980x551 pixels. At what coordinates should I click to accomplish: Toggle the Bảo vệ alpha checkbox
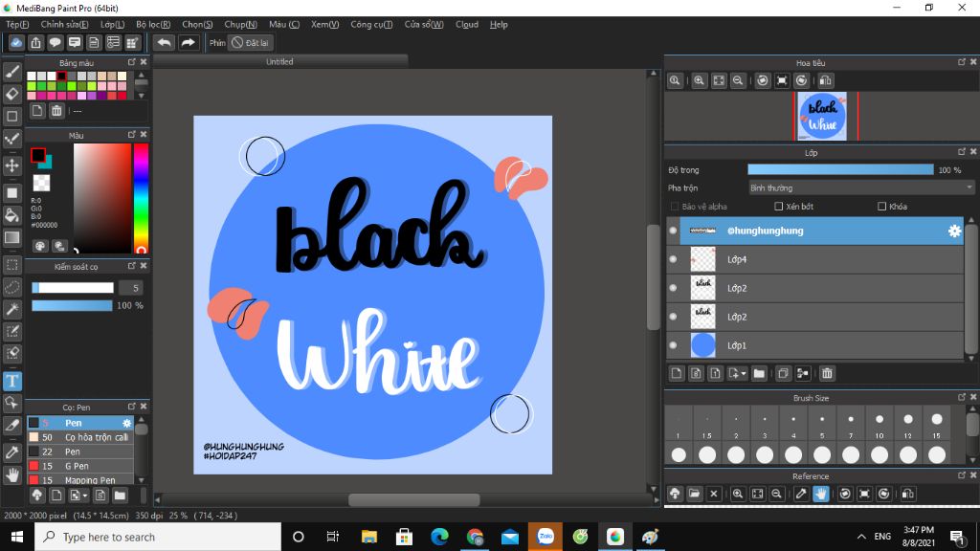[675, 207]
